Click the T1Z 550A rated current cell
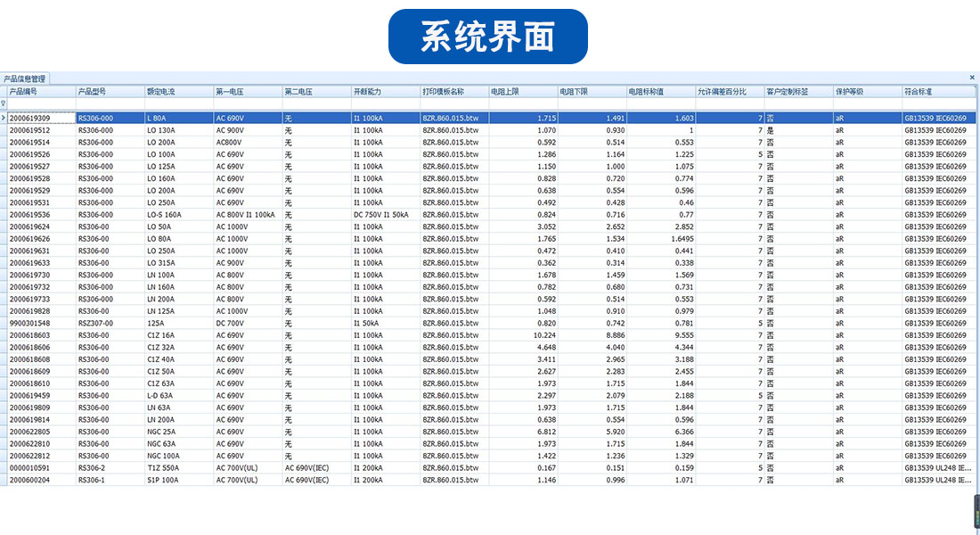This screenshot has width=980, height=535. click(164, 467)
